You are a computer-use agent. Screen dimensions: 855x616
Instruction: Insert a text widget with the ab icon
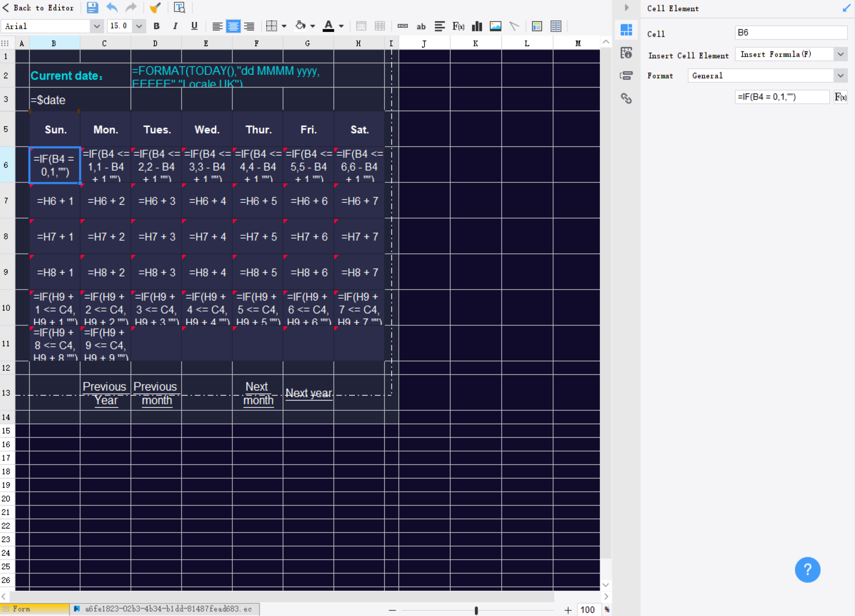tap(421, 27)
